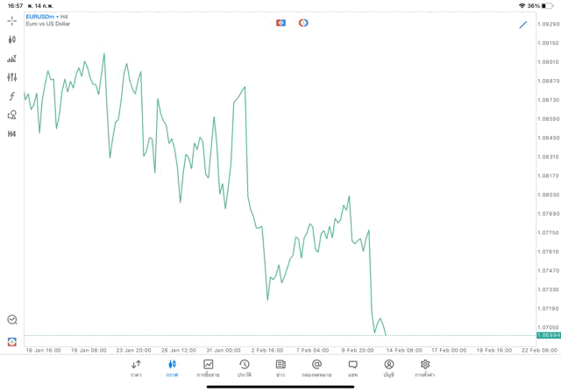Open the indicators list (f icon)

(x=12, y=96)
